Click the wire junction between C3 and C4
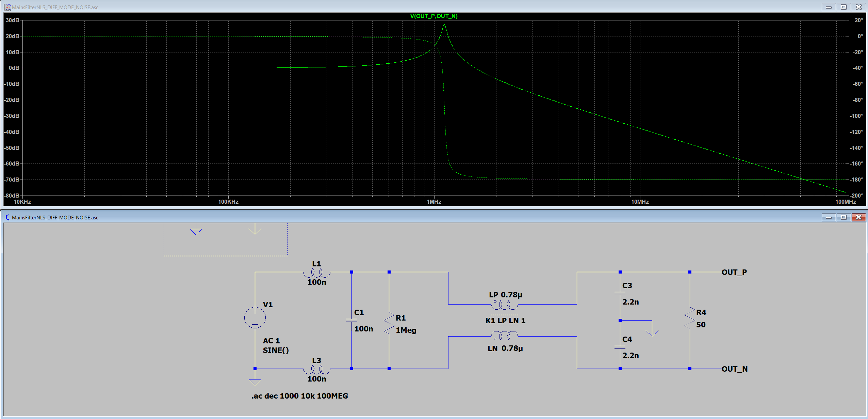Screen dimensions: 868x419 coord(620,321)
